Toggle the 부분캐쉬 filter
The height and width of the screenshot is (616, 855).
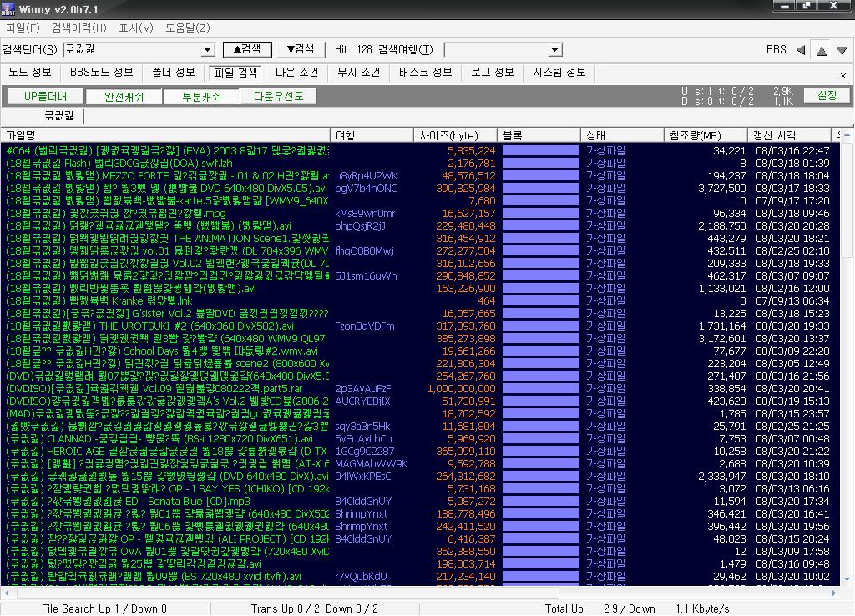pos(202,97)
